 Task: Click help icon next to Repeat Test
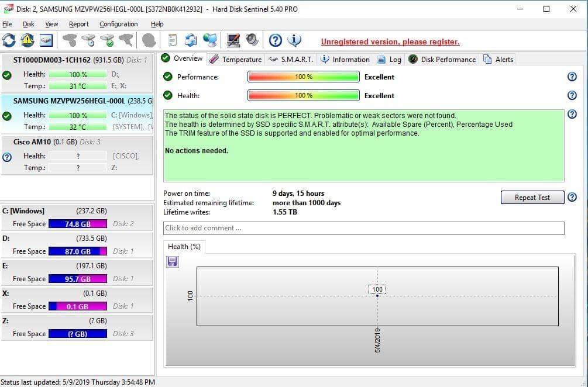[572, 197]
